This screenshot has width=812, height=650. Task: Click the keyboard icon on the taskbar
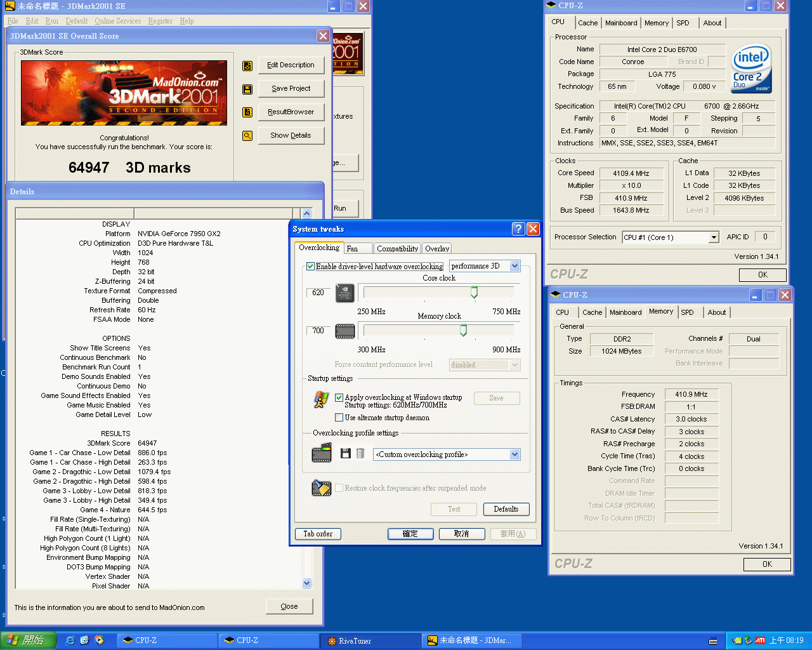tap(713, 641)
